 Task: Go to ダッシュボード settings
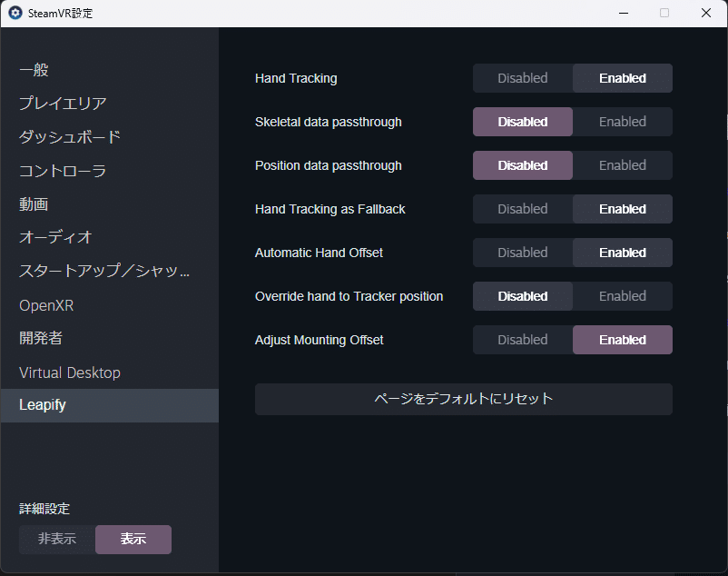click(110, 137)
